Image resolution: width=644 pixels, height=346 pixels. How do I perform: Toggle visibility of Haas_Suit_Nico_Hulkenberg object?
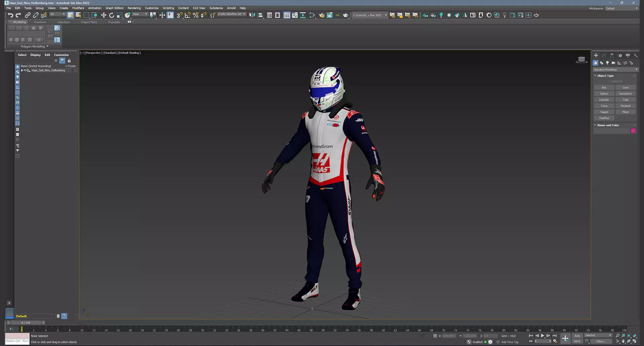pyautogui.click(x=25, y=70)
